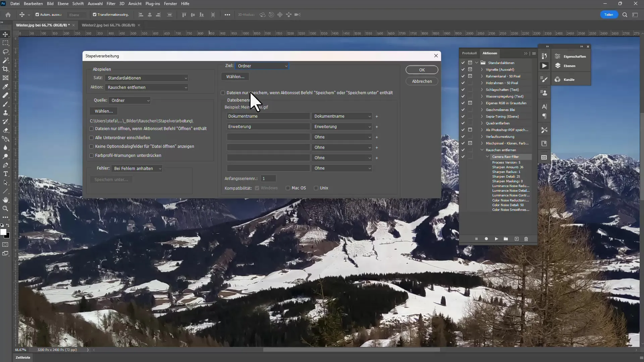Image resolution: width=644 pixels, height=362 pixels.
Task: Toggle 'Keine Optionsdialogfelder' checkbox
Action: pyautogui.click(x=92, y=146)
